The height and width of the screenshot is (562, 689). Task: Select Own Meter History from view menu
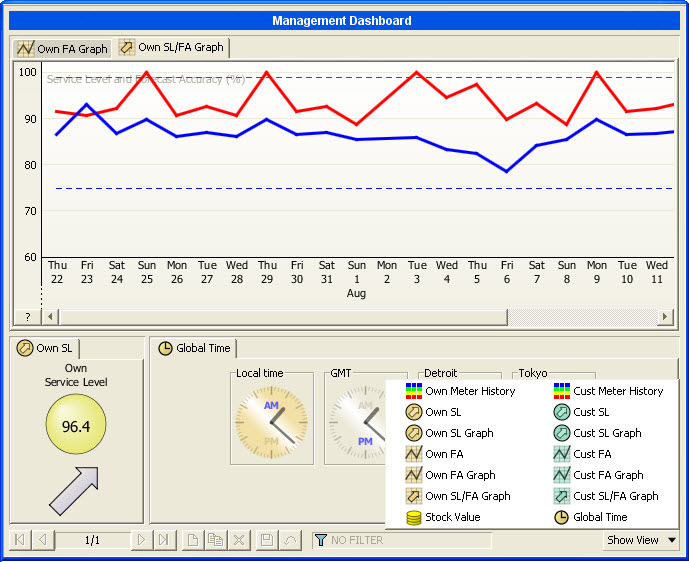pos(470,391)
